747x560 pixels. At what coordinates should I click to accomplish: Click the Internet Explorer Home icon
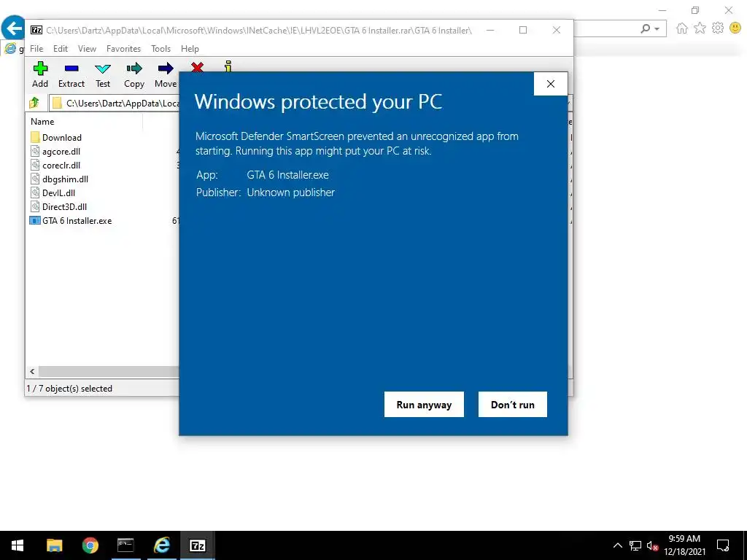(x=682, y=28)
